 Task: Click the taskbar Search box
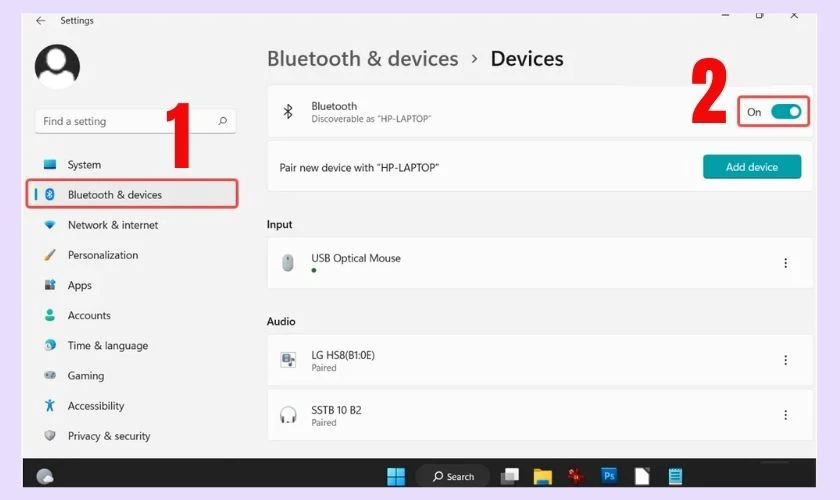(x=453, y=476)
